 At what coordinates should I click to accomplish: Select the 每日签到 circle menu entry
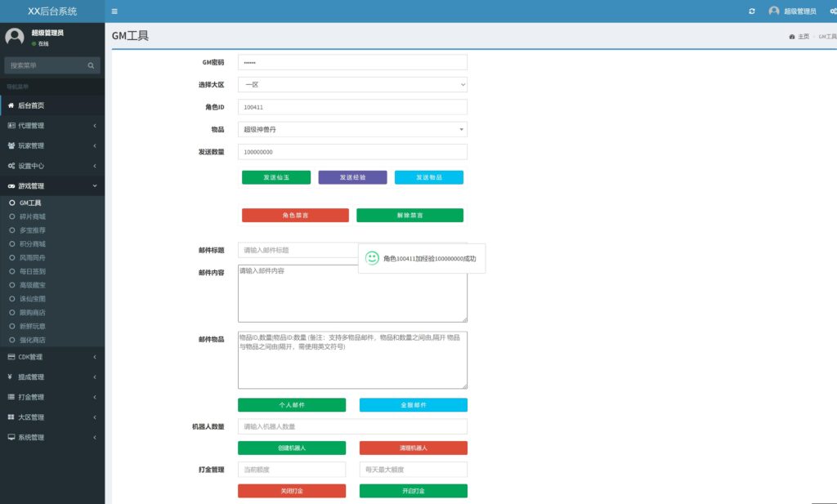point(33,271)
